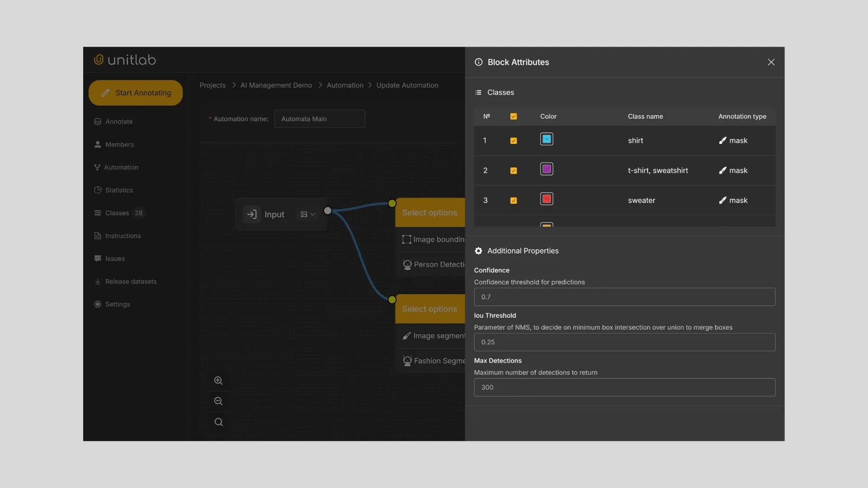Uncheck the shirt class checkbox
The width and height of the screenshot is (868, 488).
pyautogui.click(x=513, y=141)
